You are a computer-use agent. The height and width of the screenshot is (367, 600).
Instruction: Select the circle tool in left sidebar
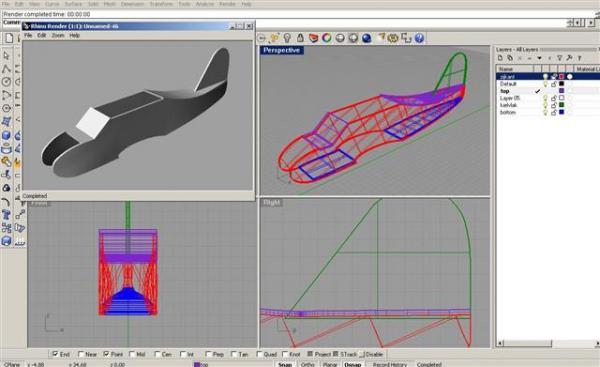[x=6, y=82]
